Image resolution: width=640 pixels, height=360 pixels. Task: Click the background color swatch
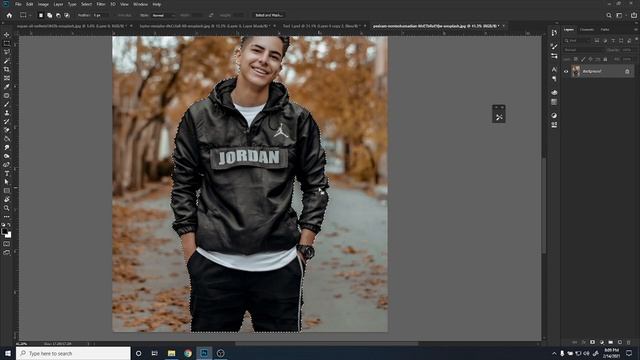[9, 235]
